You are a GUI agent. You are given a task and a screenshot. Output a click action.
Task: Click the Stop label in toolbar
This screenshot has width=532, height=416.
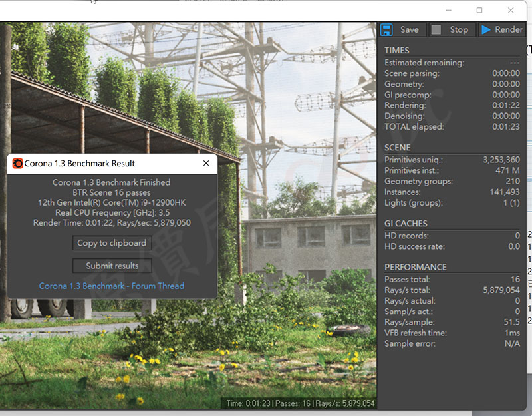click(459, 29)
